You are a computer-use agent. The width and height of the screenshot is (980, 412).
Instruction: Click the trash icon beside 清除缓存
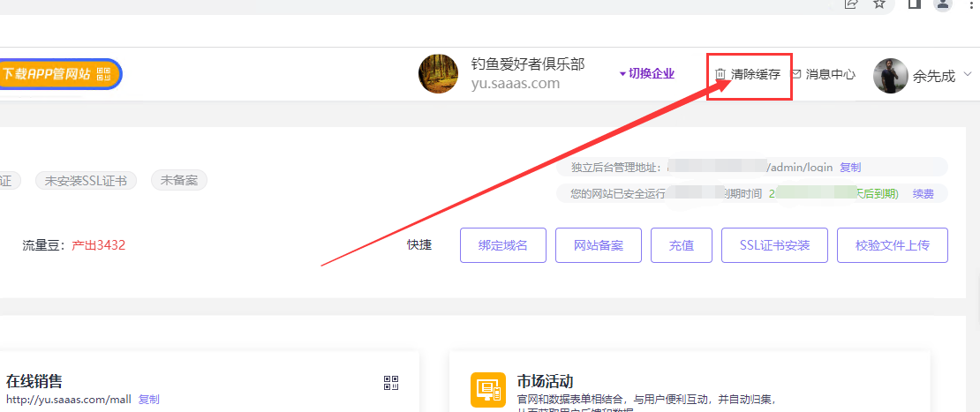(720, 74)
